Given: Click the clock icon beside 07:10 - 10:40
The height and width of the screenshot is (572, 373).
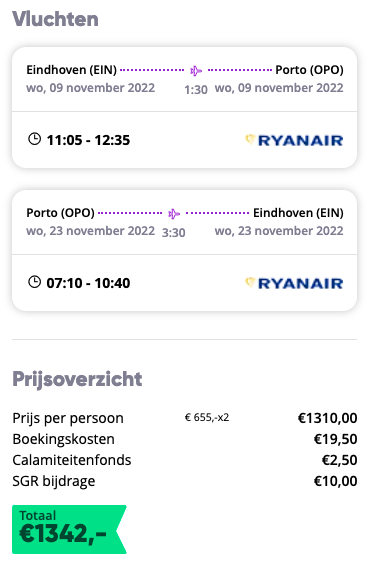Looking at the screenshot, I should 35,282.
